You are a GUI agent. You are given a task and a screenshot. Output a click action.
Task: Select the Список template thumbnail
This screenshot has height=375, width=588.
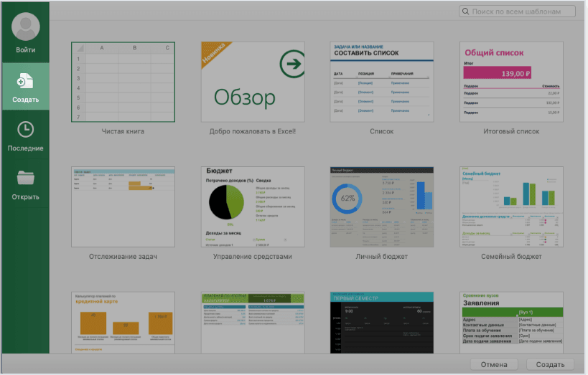pyautogui.click(x=382, y=82)
